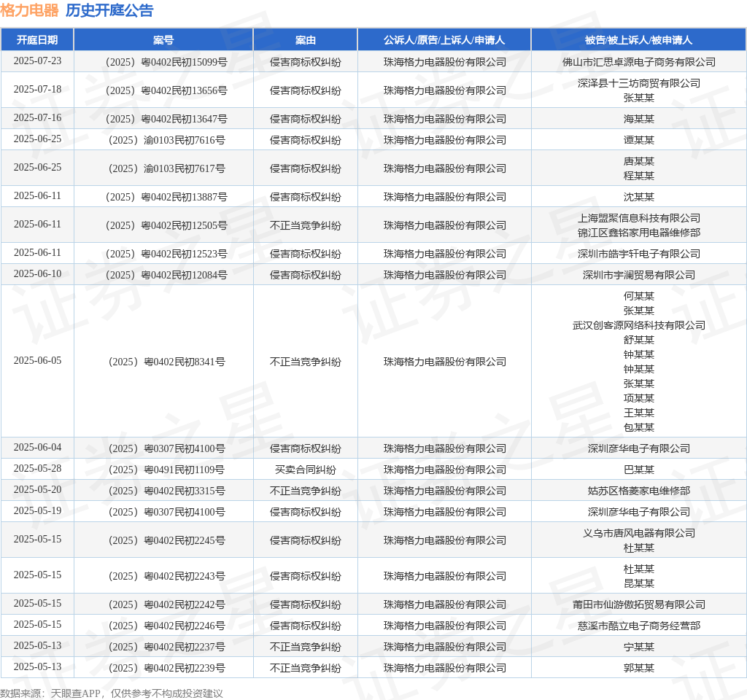The width and height of the screenshot is (747, 700).
Task: Click case number 粤0402民初13656号
Action: 166,90
